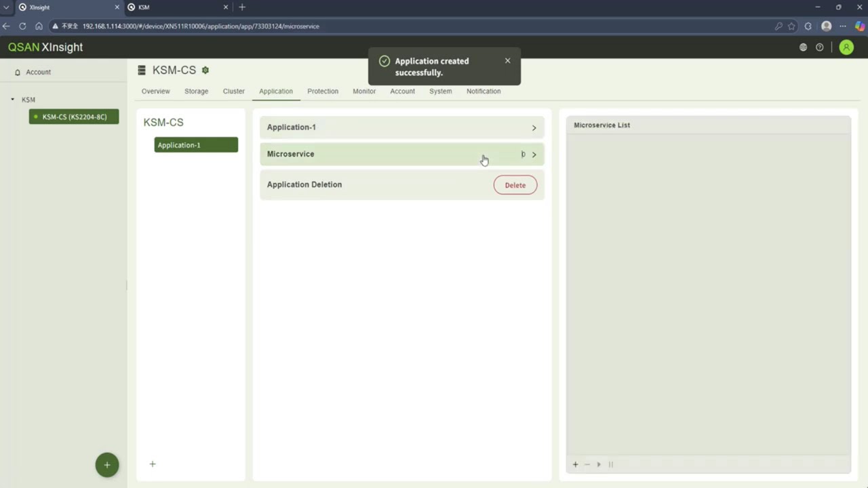This screenshot has width=868, height=488.
Task: Click the Microservice List header
Action: click(602, 125)
